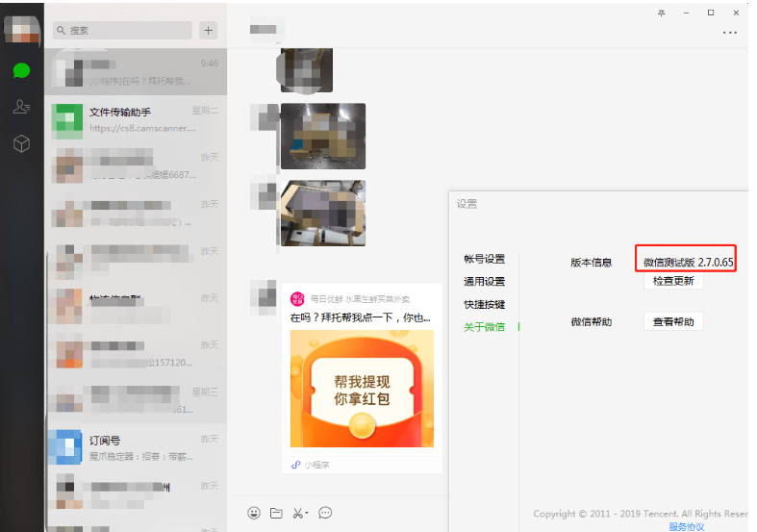Open the Favorites cube icon in sidebar
Screen dimensions: 757x532
[x=21, y=143]
